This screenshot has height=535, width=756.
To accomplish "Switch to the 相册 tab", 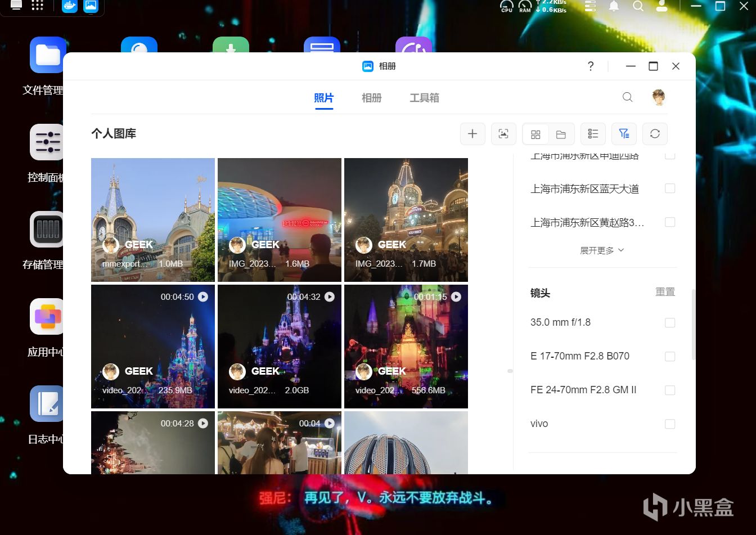I will point(372,98).
